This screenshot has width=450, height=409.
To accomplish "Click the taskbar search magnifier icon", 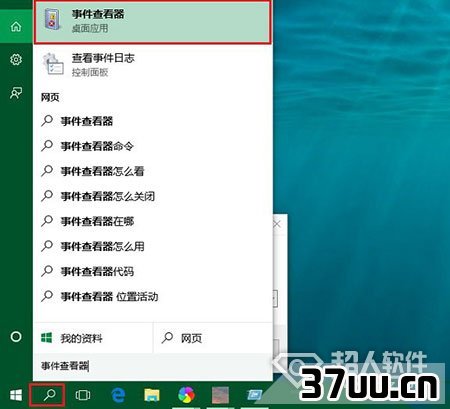I will pos(47,395).
